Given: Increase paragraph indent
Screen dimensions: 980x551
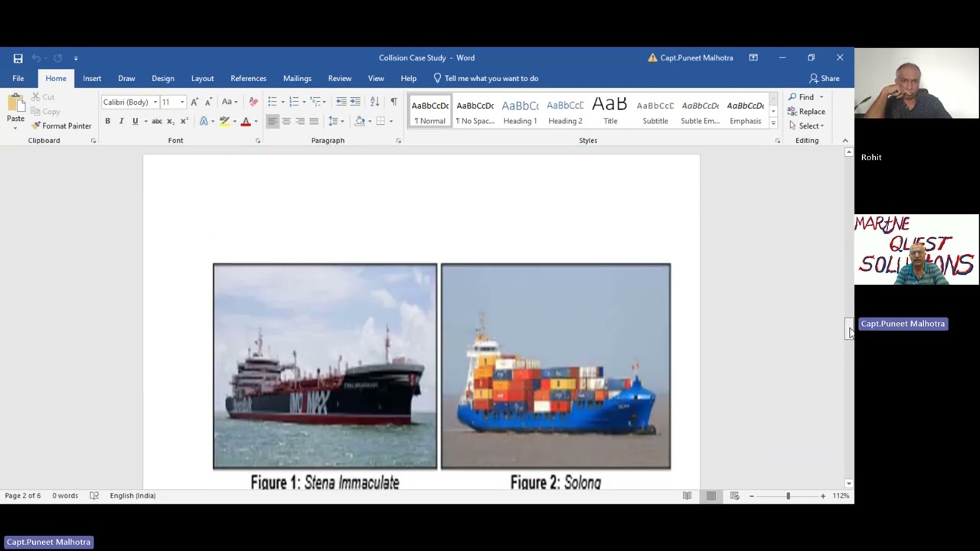Looking at the screenshot, I should [x=355, y=102].
